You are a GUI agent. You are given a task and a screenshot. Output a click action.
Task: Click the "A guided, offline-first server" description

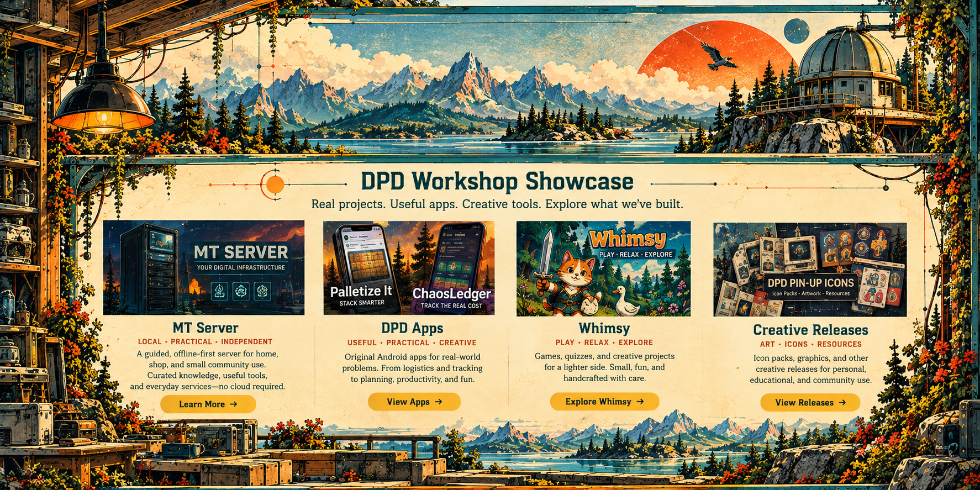pos(208,370)
